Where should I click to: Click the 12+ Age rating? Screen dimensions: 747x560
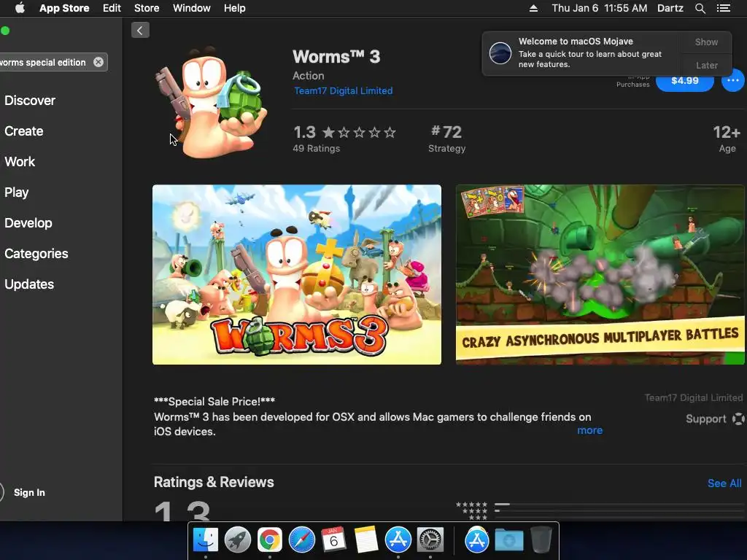point(727,139)
